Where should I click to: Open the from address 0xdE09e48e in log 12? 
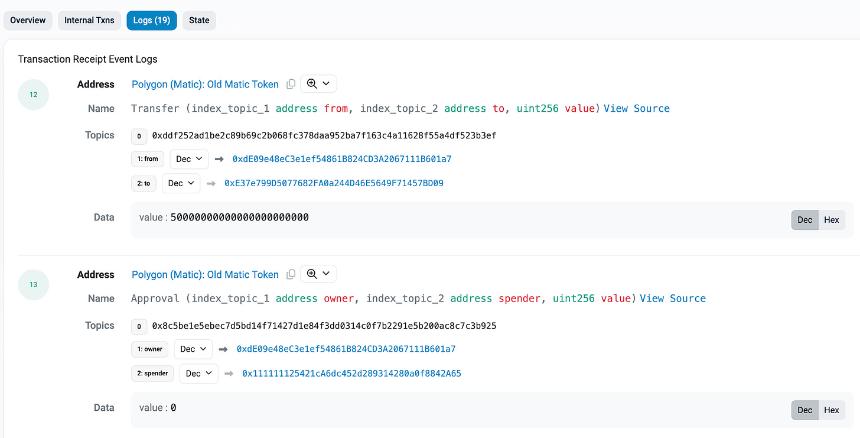point(342,159)
